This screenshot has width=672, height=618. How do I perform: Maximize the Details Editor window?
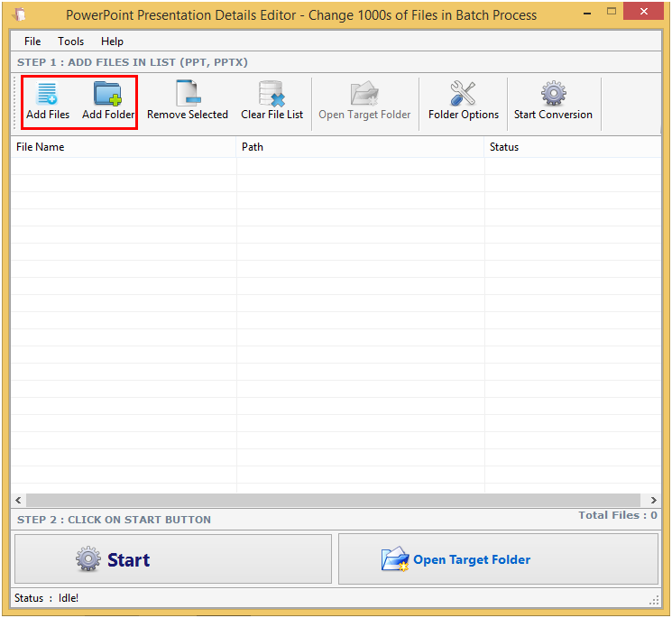pos(612,12)
